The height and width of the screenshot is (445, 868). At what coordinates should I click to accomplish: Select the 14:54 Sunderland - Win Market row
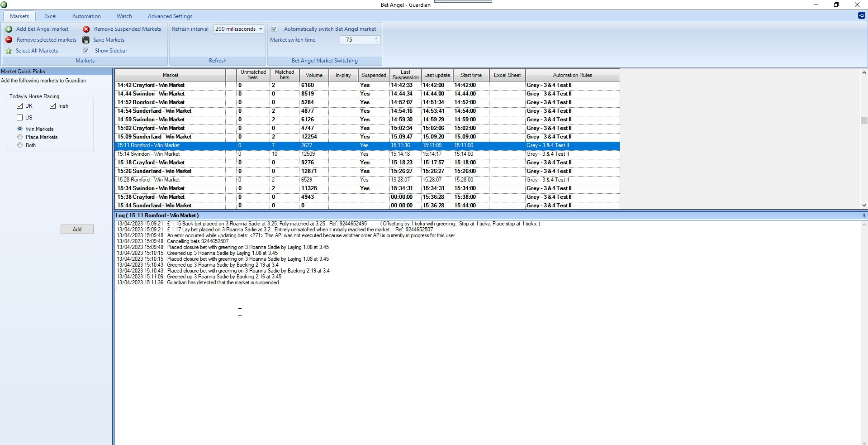(x=367, y=111)
